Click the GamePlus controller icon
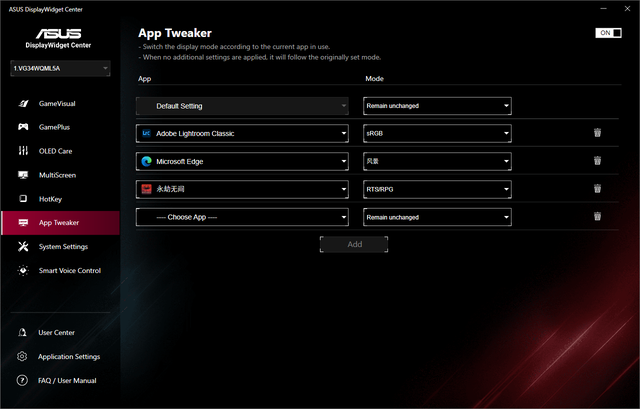 (23, 127)
